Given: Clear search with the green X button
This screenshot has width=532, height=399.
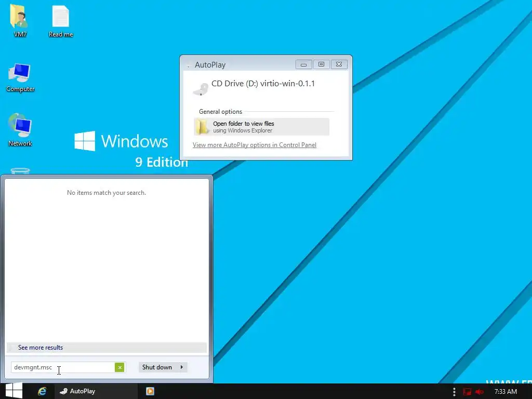Looking at the screenshot, I should (x=119, y=367).
